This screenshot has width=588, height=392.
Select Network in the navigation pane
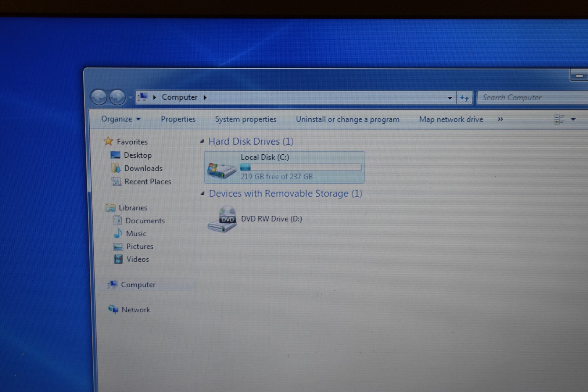click(136, 310)
